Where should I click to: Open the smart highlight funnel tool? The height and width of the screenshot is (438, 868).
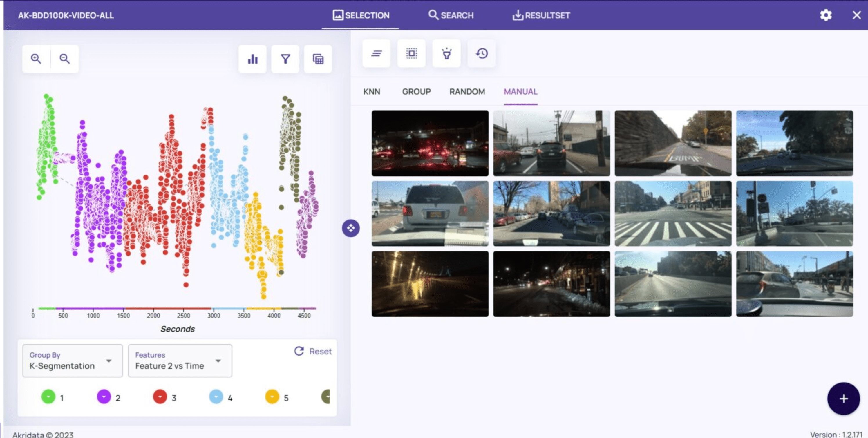446,53
